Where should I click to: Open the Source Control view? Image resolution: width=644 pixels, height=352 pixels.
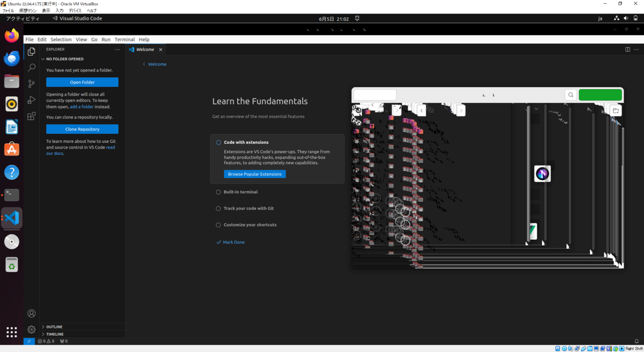pyautogui.click(x=31, y=84)
